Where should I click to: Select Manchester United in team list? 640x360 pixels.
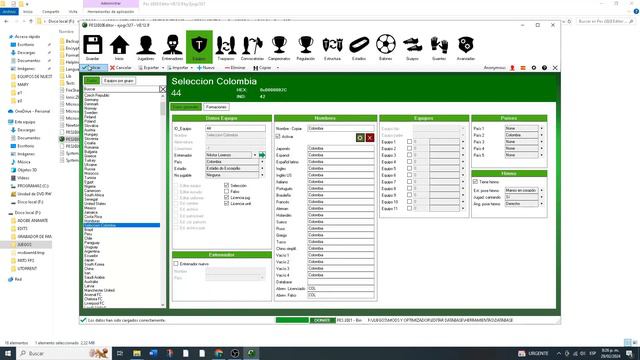click(x=99, y=290)
